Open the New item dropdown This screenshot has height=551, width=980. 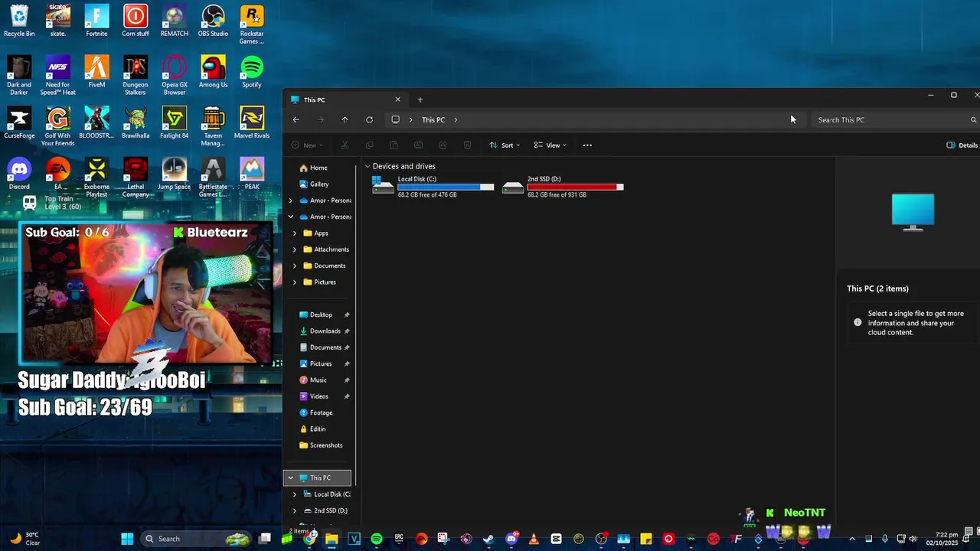pos(307,145)
